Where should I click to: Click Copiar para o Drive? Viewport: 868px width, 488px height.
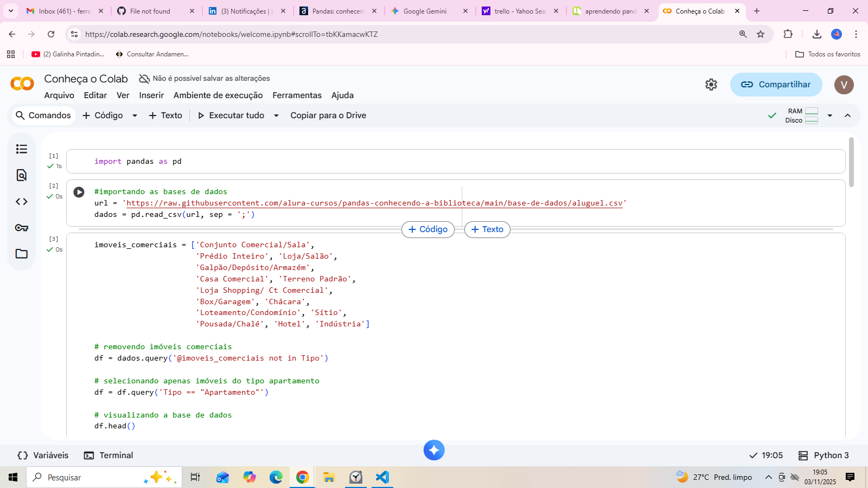click(328, 115)
